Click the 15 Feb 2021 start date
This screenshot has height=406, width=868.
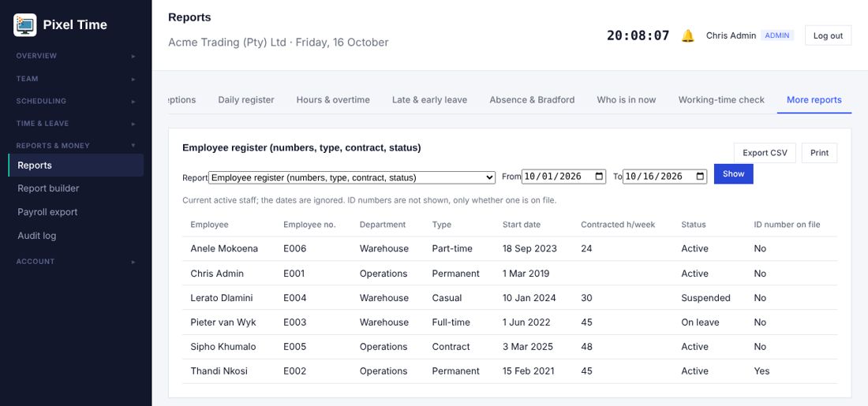tap(528, 371)
